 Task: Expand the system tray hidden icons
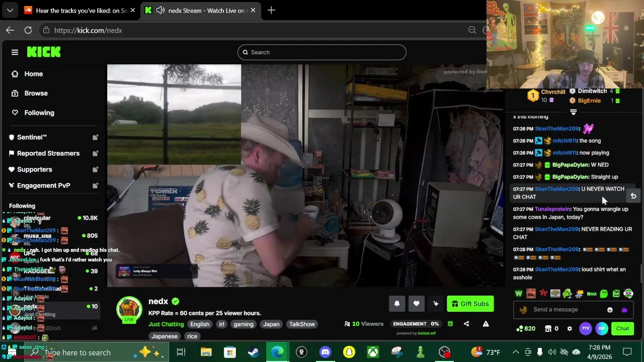tap(516, 352)
